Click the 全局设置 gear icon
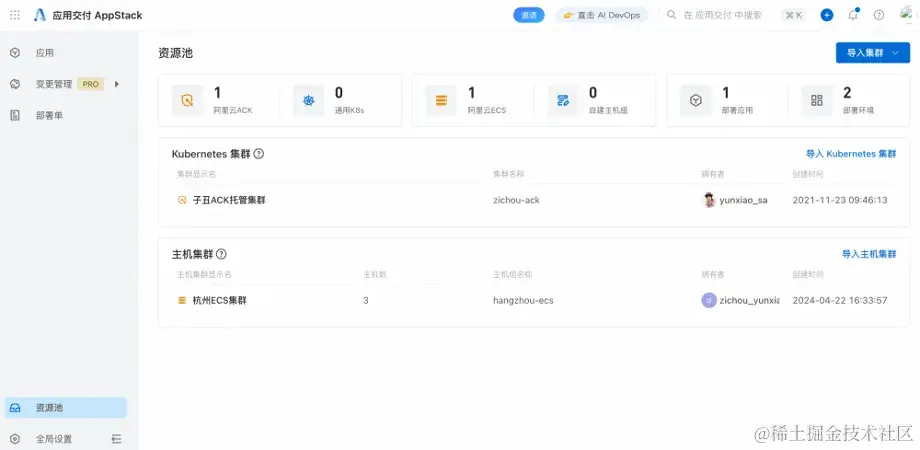Image resolution: width=920 pixels, height=450 pixels. coord(15,439)
